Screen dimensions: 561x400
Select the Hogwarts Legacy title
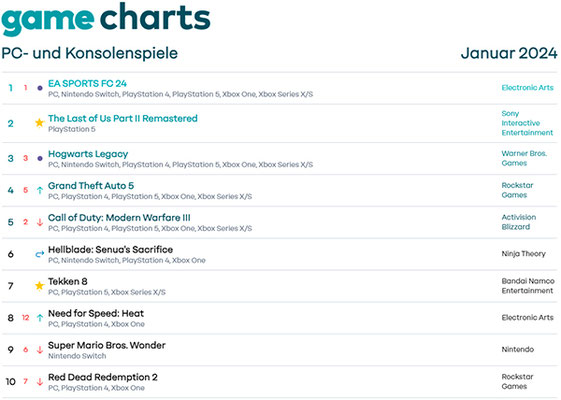88,154
